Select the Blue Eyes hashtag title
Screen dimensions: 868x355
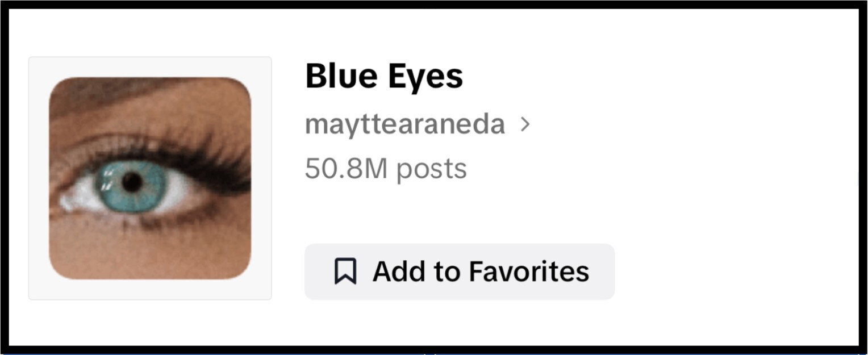click(385, 74)
